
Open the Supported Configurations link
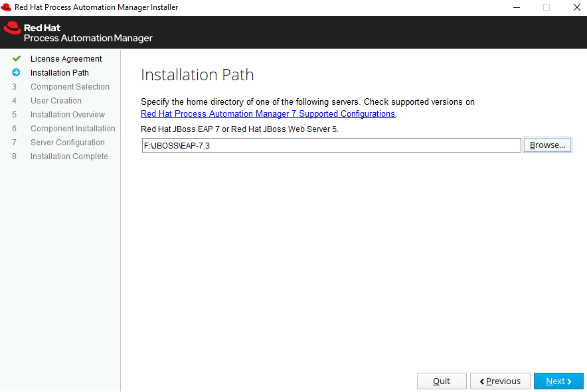[268, 113]
